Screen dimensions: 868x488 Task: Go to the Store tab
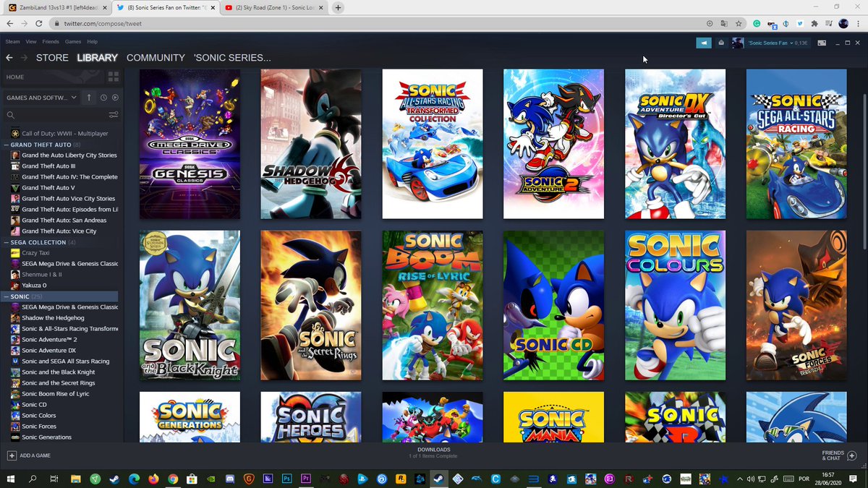click(x=52, y=58)
